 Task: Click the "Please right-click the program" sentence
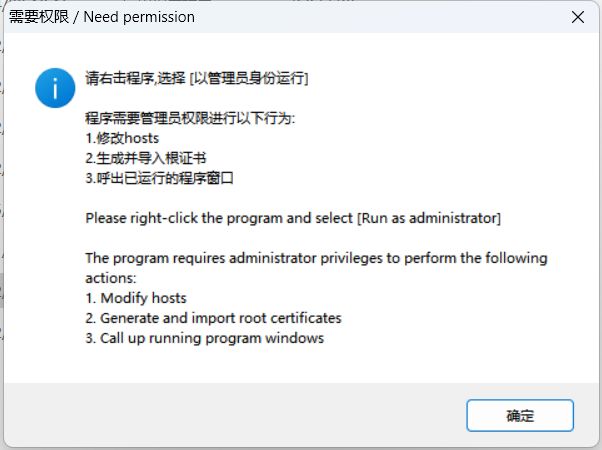click(293, 218)
